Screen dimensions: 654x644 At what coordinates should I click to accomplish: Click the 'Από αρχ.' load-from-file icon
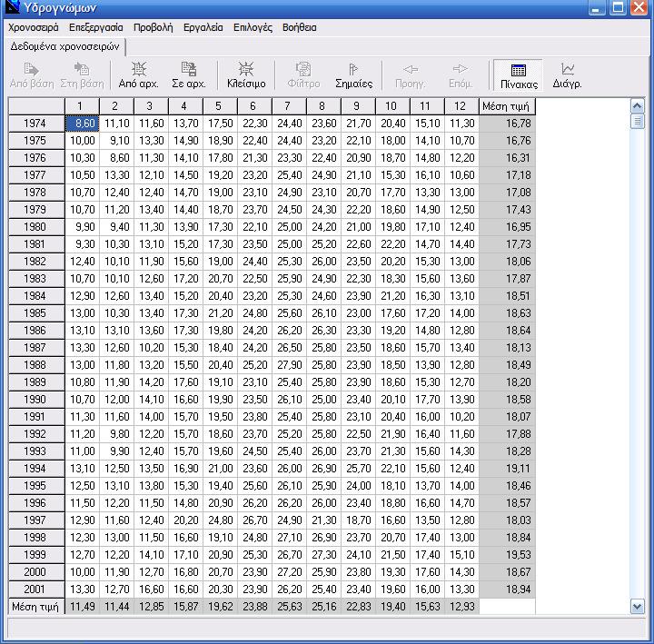[138, 75]
